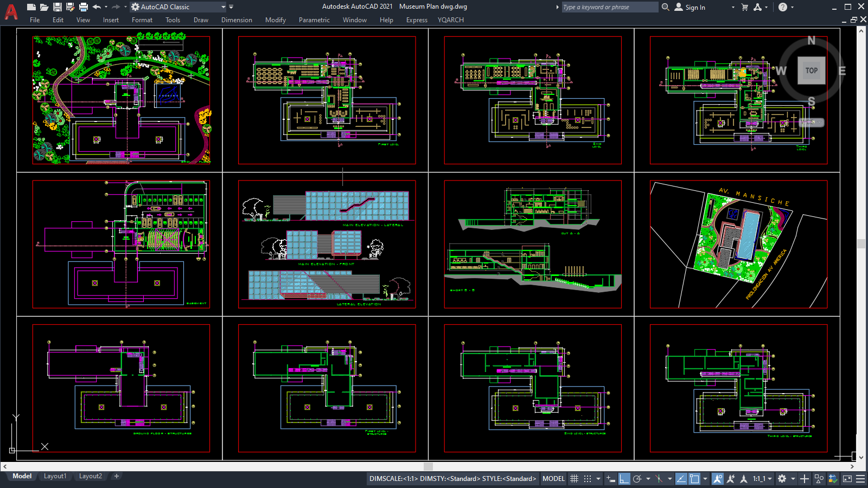
Task: Click the TOP face of the ViewCube
Action: 811,70
